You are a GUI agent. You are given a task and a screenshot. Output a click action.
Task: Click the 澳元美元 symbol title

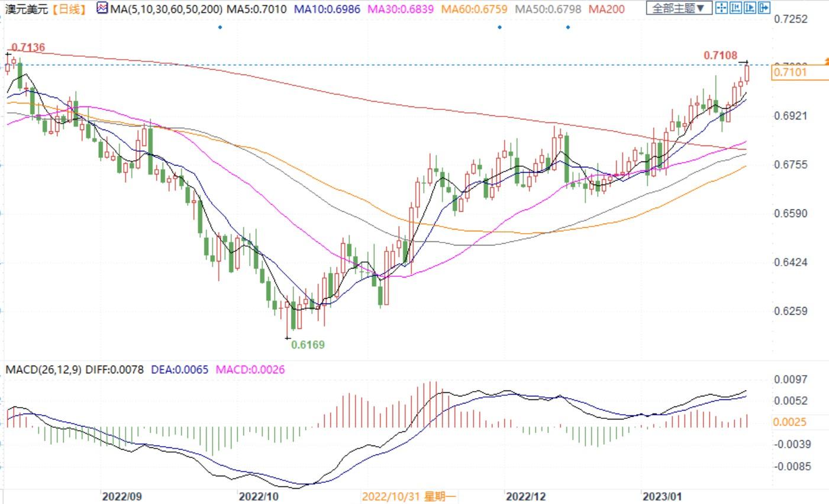(x=26, y=9)
